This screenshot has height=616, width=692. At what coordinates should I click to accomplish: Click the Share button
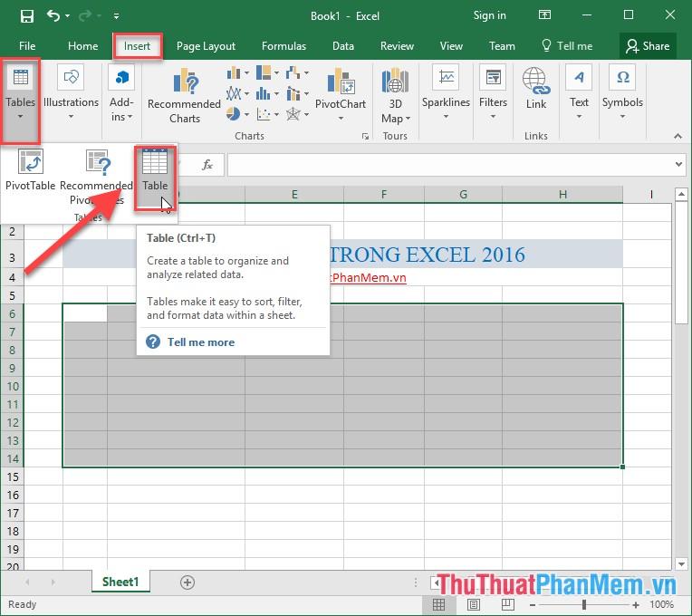pos(648,46)
